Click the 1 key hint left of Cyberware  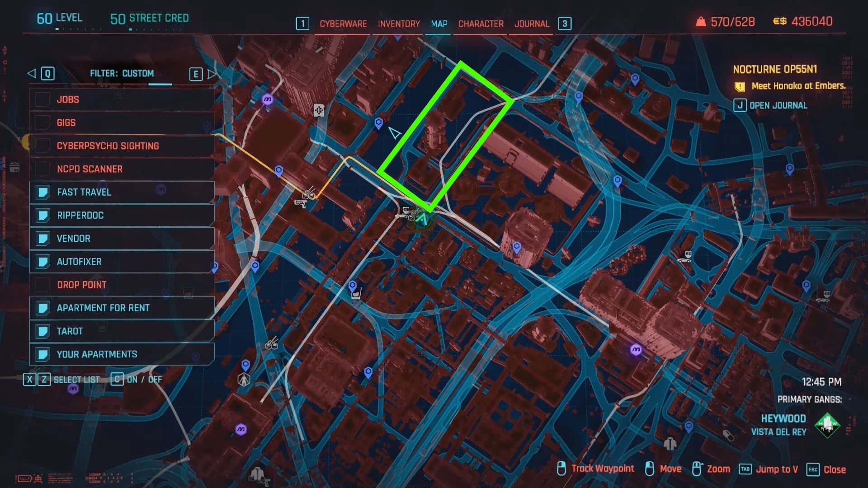[x=302, y=23]
